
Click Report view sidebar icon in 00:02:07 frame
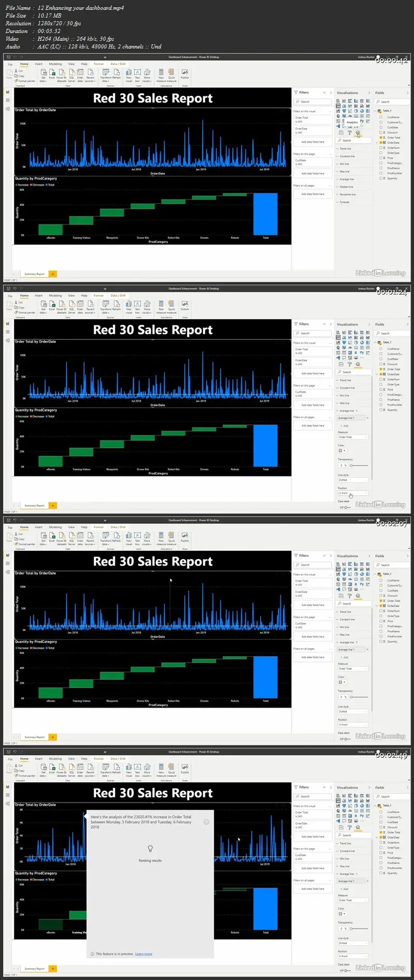(x=8, y=555)
